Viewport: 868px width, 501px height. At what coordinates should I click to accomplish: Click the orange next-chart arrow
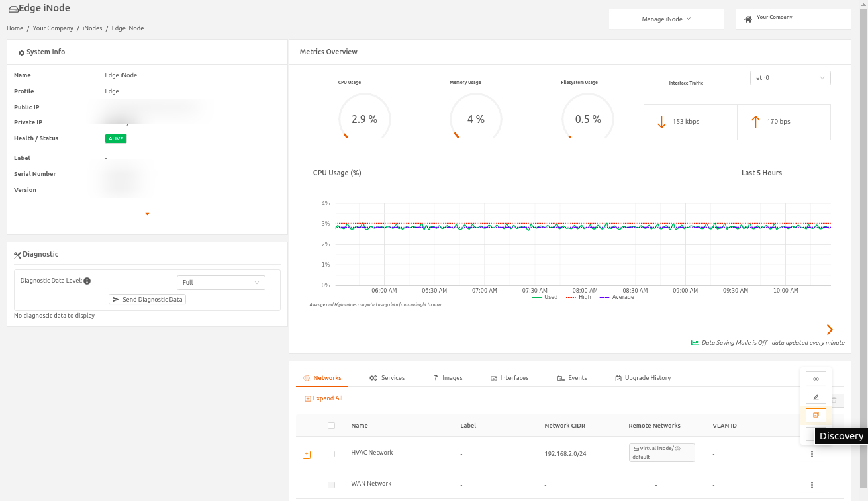pyautogui.click(x=830, y=330)
